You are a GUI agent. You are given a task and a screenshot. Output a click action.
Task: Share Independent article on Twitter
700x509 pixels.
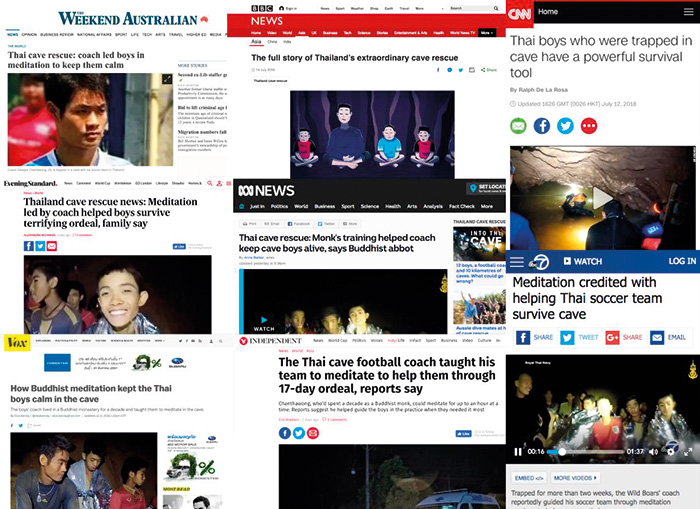coord(299,433)
